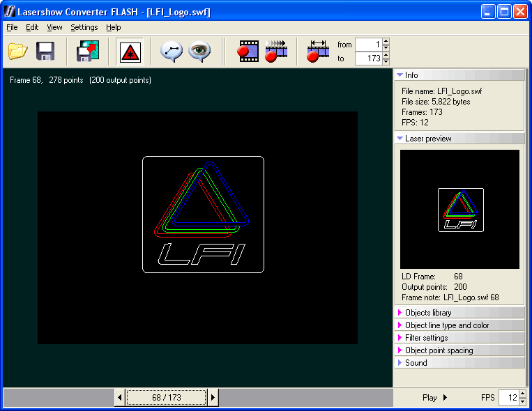532x411 pixels.
Task: Expand the Objects library panel
Action: (x=459, y=313)
